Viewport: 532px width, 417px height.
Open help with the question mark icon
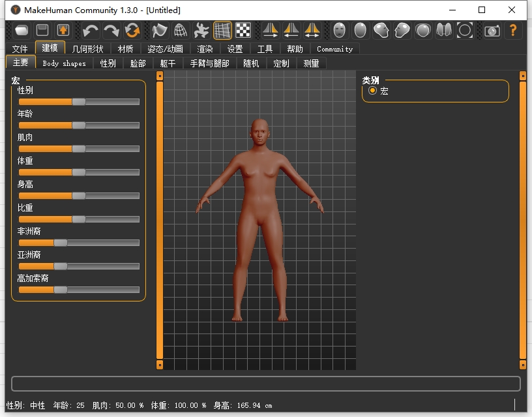pos(513,30)
